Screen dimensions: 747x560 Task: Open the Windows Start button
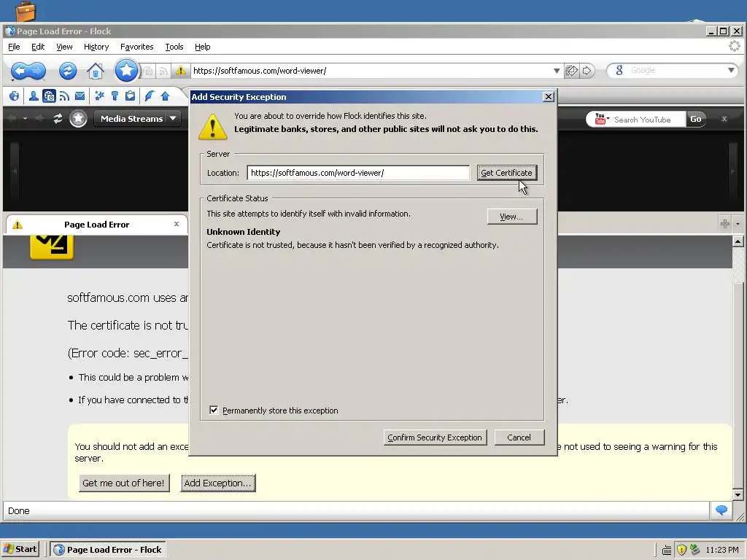coord(20,550)
